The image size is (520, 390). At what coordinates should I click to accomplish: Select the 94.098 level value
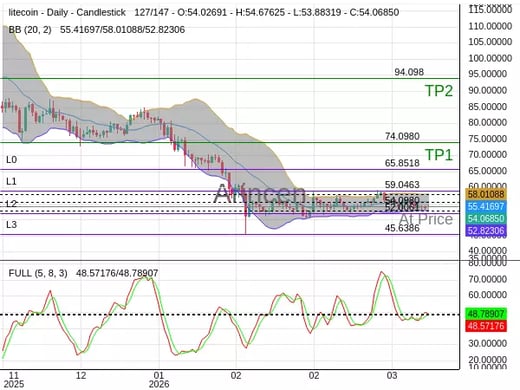click(409, 72)
